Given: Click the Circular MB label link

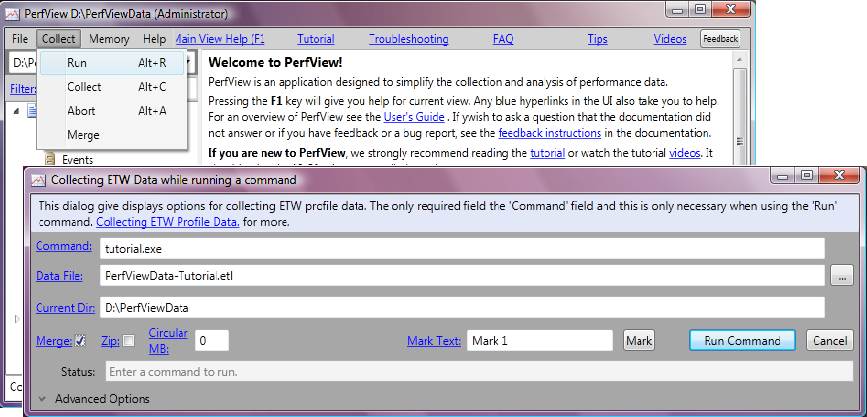Looking at the screenshot, I should [x=168, y=341].
